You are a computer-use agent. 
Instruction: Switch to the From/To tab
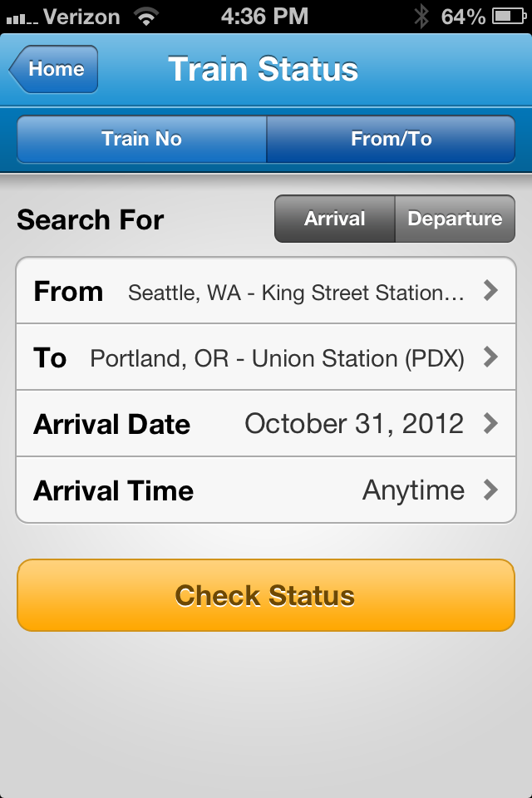tap(391, 139)
